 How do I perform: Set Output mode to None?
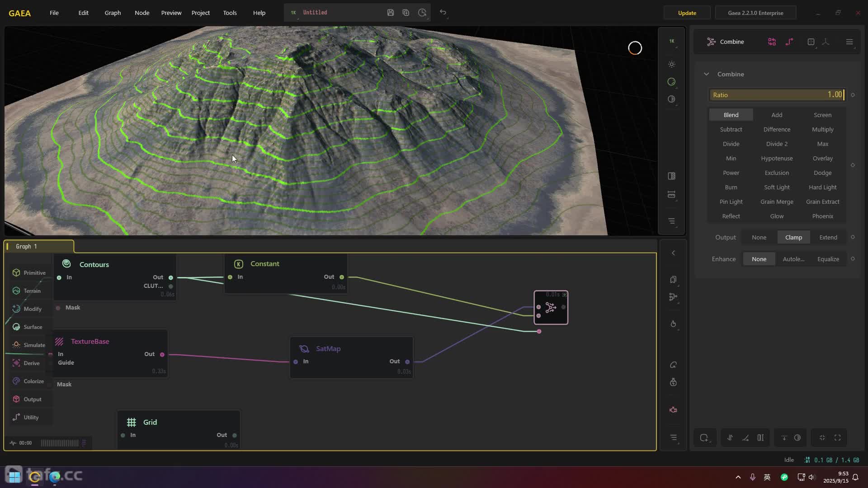(759, 237)
